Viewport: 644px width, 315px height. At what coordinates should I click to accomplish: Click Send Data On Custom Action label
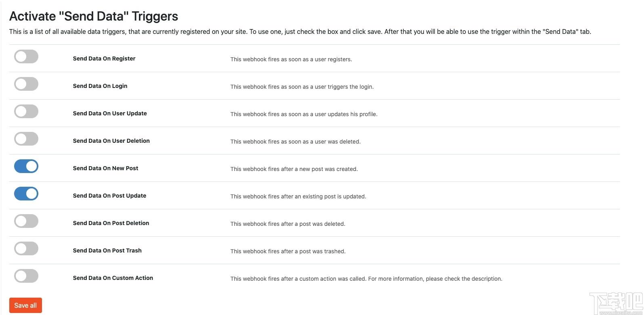click(x=113, y=278)
